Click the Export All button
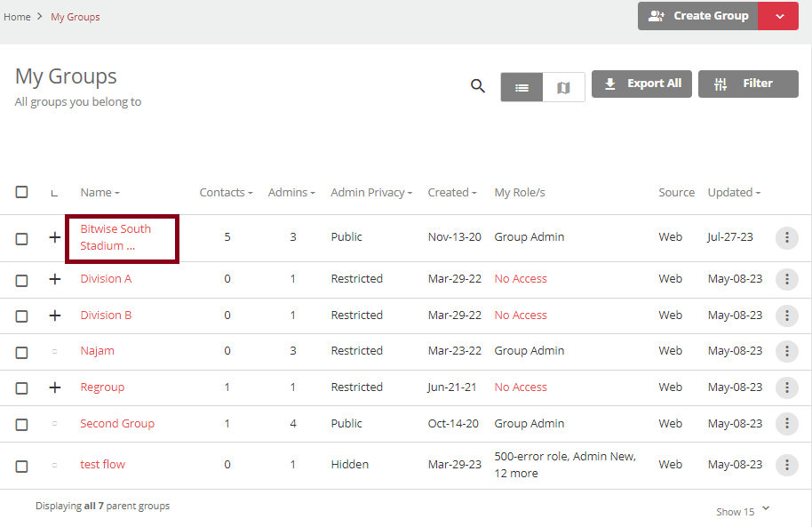This screenshot has width=812, height=527. [x=641, y=84]
